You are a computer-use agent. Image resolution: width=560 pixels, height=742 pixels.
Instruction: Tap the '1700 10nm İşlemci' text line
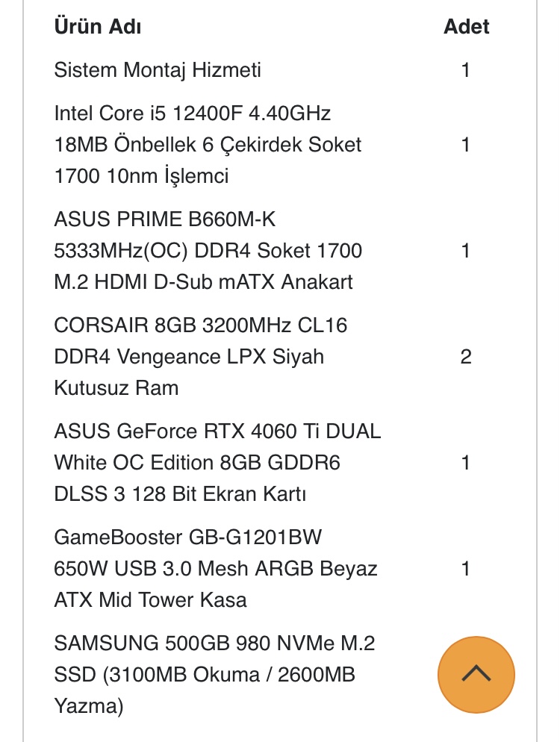pyautogui.click(x=142, y=176)
